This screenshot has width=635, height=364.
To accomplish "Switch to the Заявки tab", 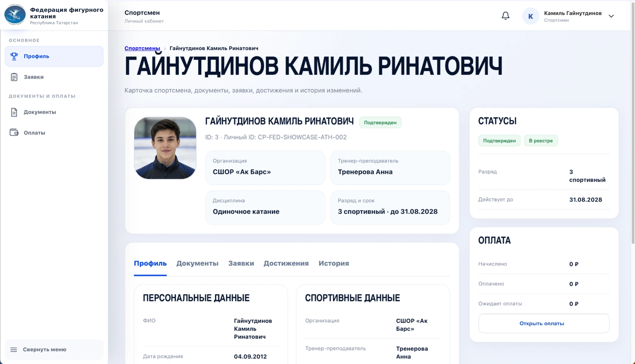I will click(x=241, y=263).
